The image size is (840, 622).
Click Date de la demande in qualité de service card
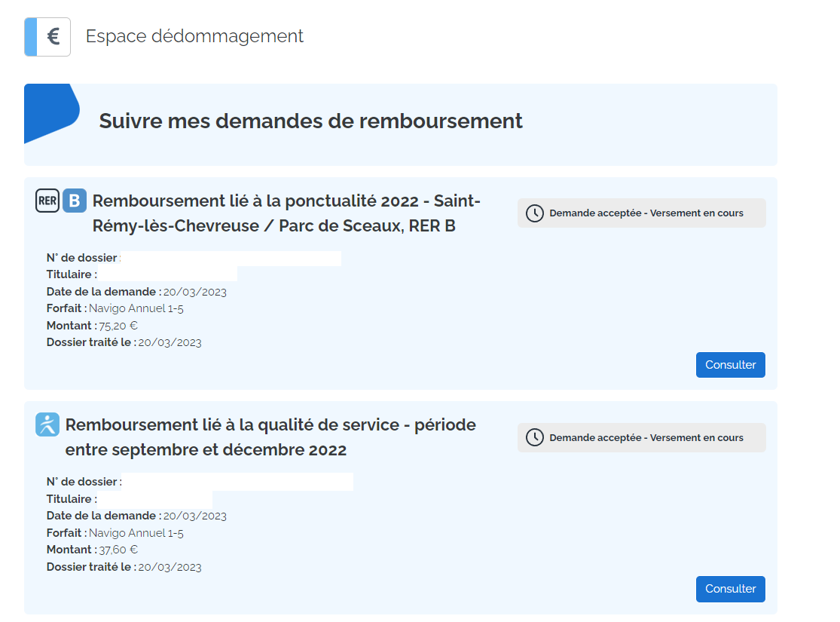click(x=136, y=516)
